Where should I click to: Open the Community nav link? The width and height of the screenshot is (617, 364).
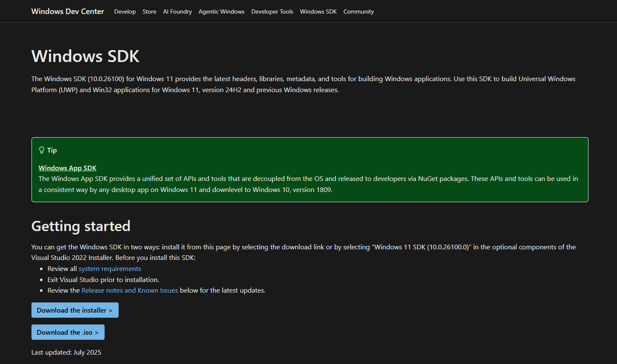click(x=358, y=11)
